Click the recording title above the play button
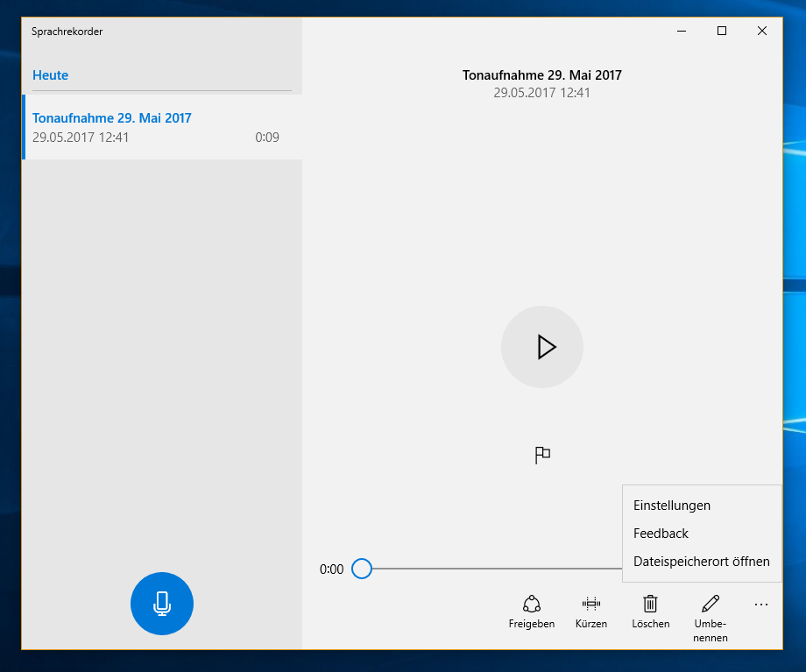 [541, 75]
